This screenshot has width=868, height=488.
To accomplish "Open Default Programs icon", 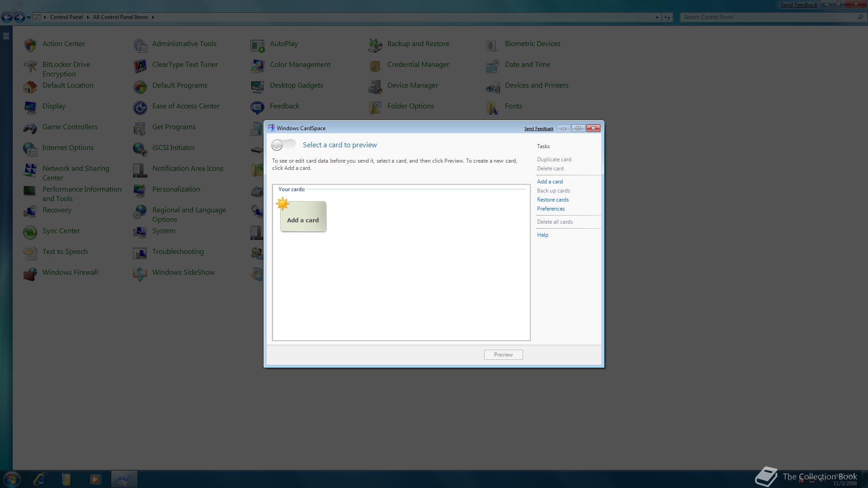I will click(x=140, y=87).
